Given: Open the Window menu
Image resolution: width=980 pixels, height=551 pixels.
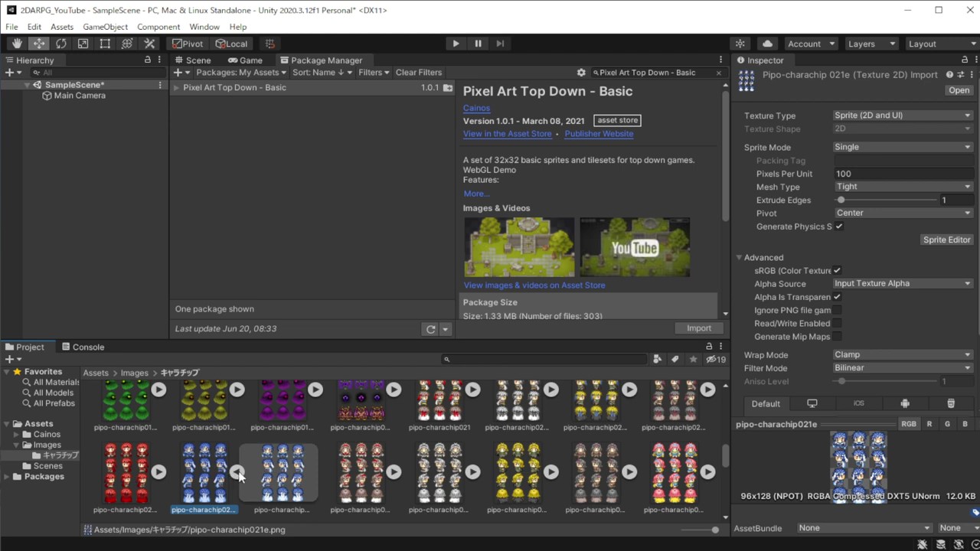Looking at the screenshot, I should [204, 27].
